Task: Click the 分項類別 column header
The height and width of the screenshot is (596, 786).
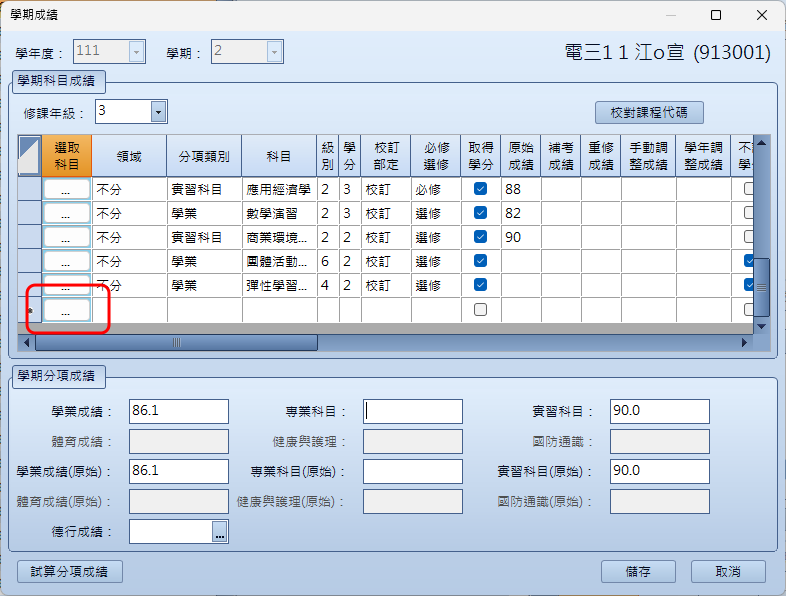Action: pyautogui.click(x=204, y=156)
